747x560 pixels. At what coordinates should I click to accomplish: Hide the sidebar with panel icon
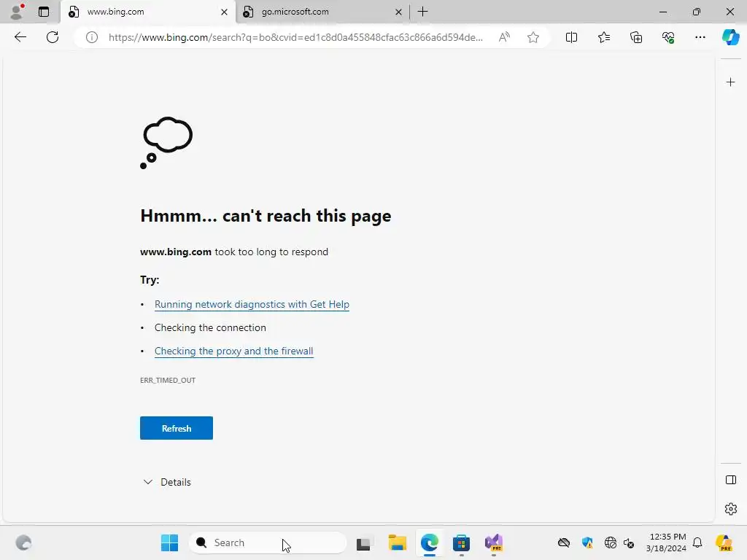coord(730,480)
